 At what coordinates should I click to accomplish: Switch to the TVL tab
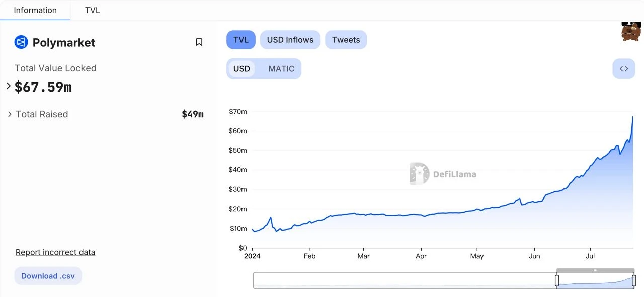pyautogui.click(x=92, y=10)
